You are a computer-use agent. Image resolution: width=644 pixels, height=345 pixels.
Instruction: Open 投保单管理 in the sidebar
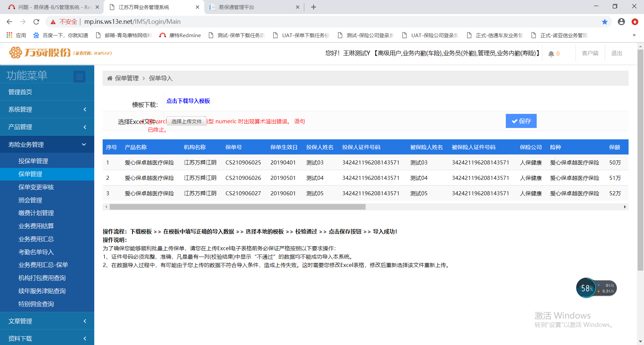[x=33, y=161]
